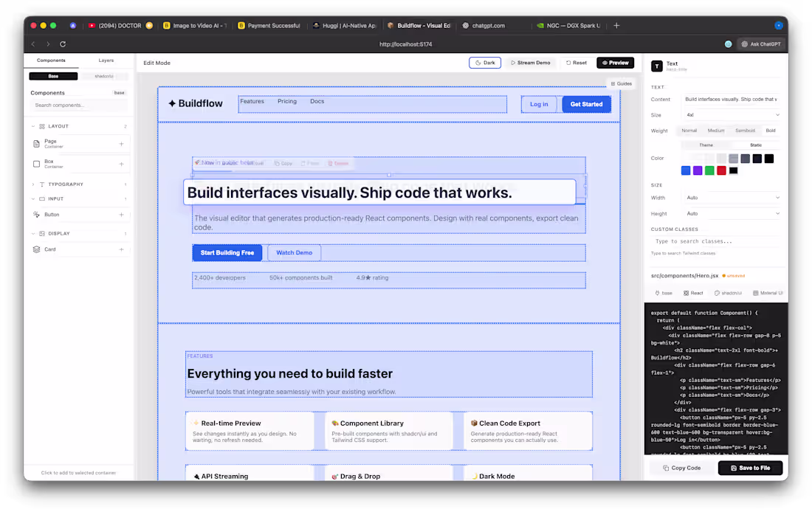Add a Page Container from the Layout section

[x=121, y=143]
